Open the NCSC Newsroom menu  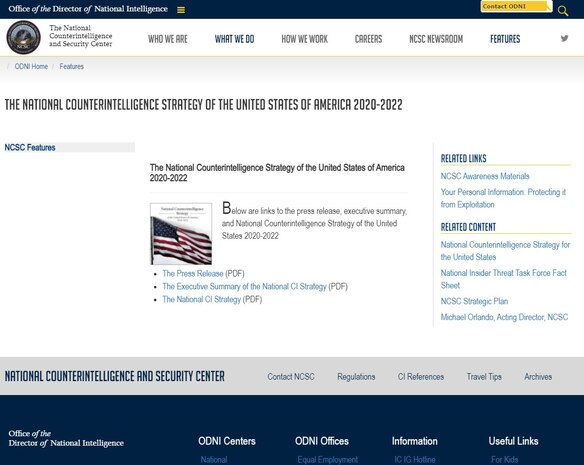click(x=436, y=39)
